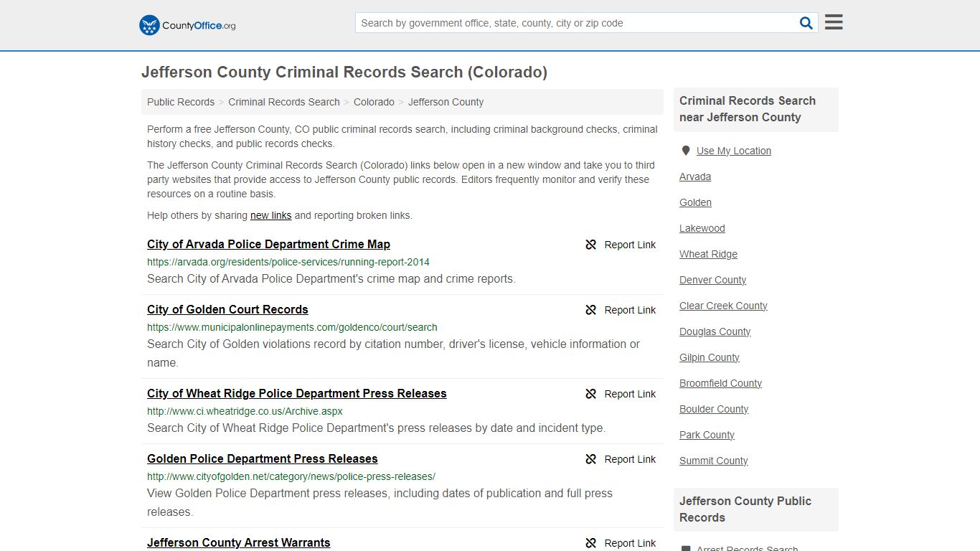The image size is (980, 551).
Task: Open the municipalonlinepayments goldenco URL
Action: (292, 327)
